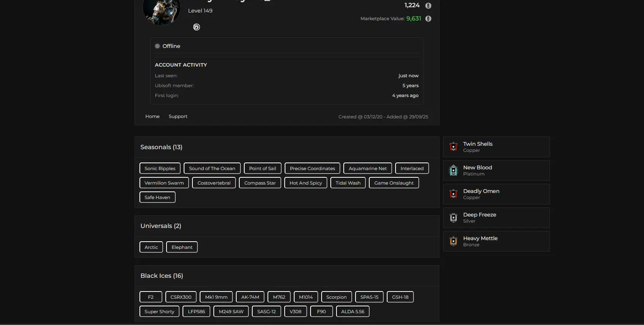Open the Home link
The image size is (644, 325).
point(152,116)
